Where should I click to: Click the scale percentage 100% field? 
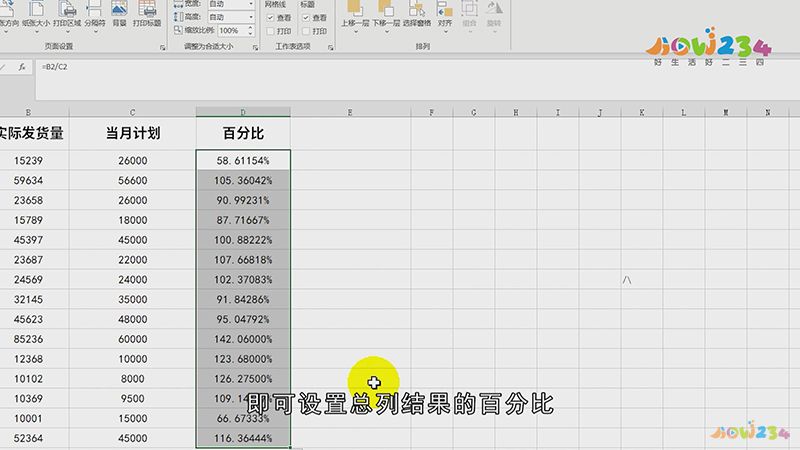pyautogui.click(x=232, y=31)
